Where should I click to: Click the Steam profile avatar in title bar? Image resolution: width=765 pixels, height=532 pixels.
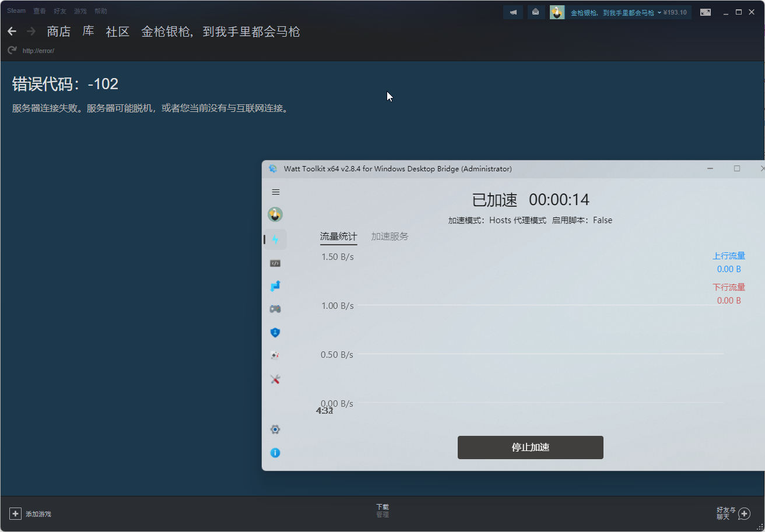557,12
